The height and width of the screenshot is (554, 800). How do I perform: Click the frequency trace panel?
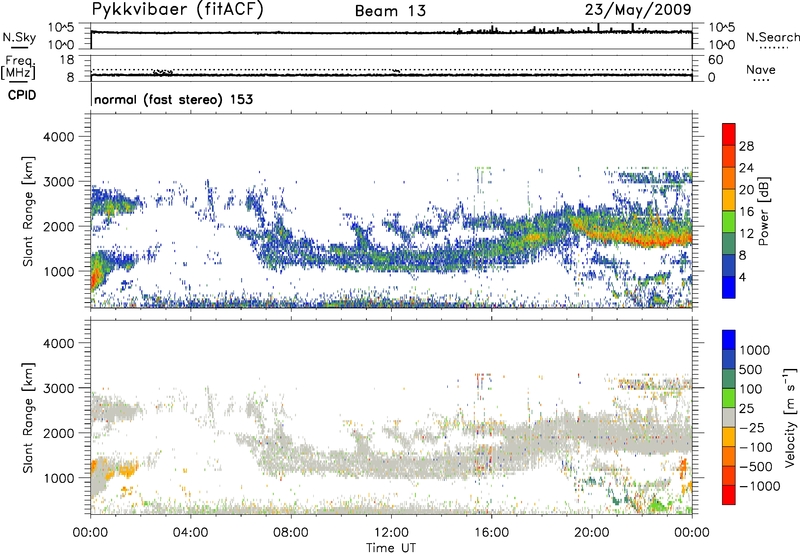(391, 68)
